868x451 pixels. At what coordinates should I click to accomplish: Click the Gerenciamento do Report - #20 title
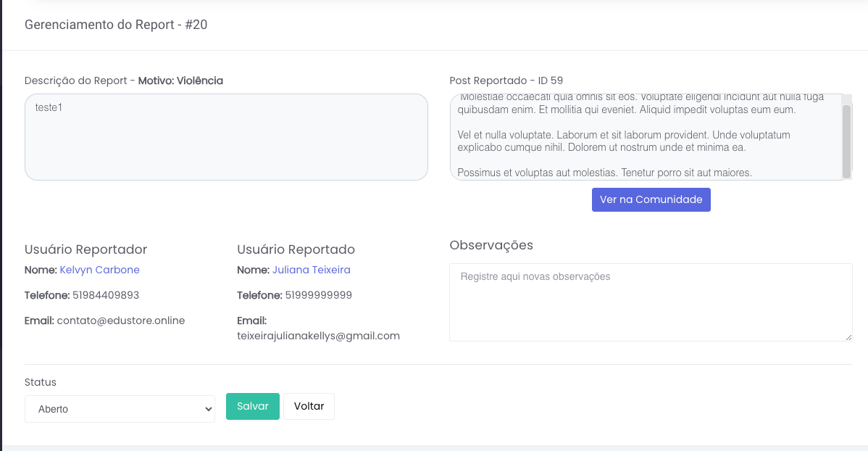click(x=116, y=25)
